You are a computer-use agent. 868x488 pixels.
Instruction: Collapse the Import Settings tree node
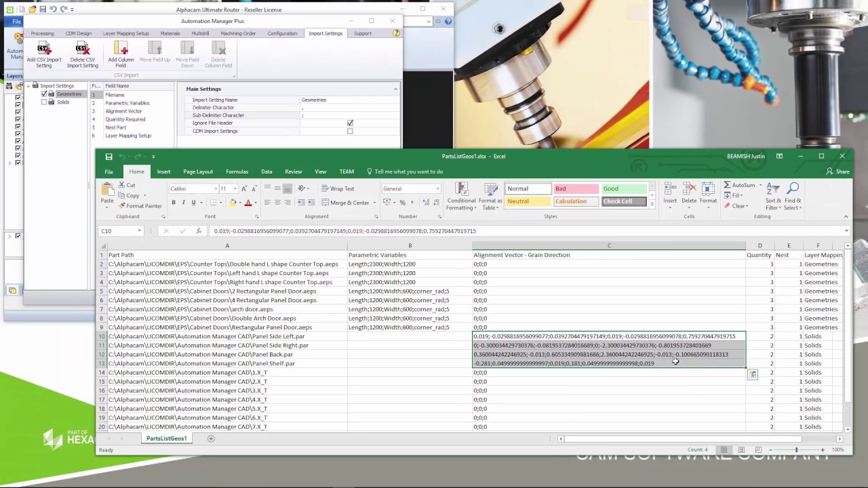(x=28, y=86)
